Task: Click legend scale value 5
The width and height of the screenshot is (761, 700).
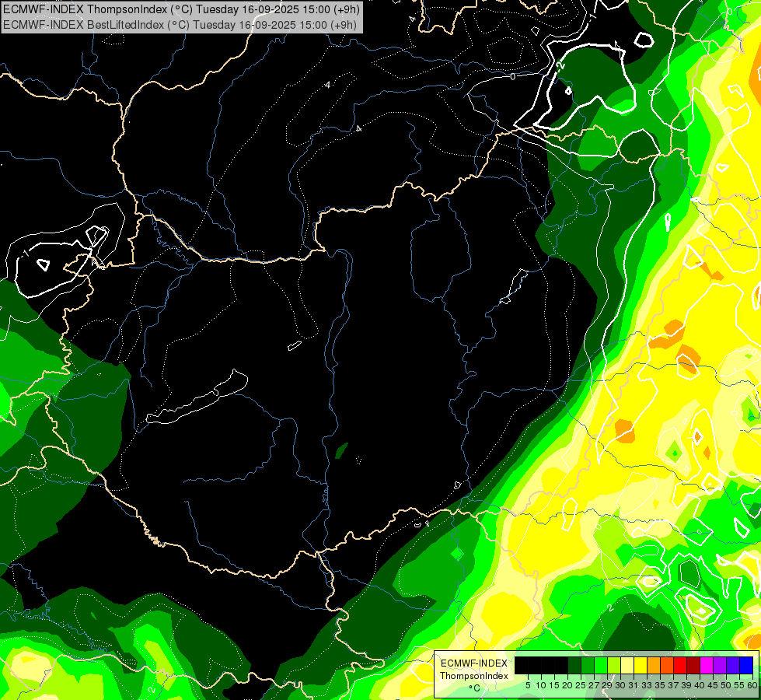Action: point(528,685)
